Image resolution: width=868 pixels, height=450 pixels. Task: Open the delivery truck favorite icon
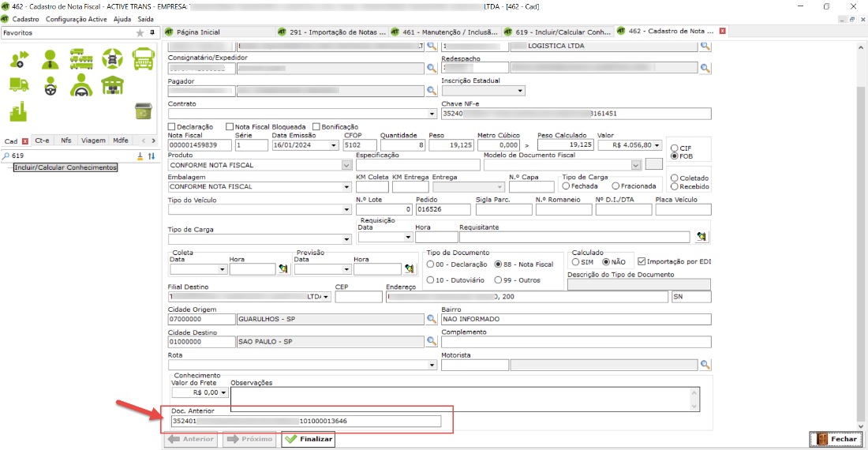coord(19,85)
